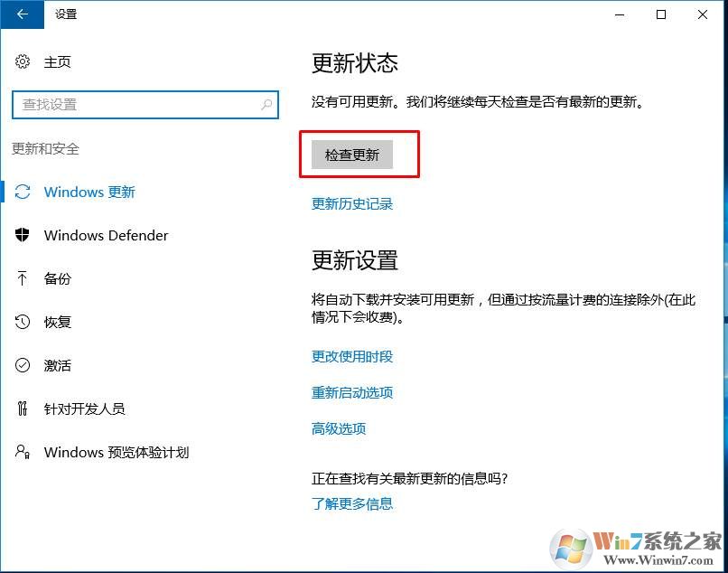Click the 激活 checkmark circle icon

tap(23, 365)
